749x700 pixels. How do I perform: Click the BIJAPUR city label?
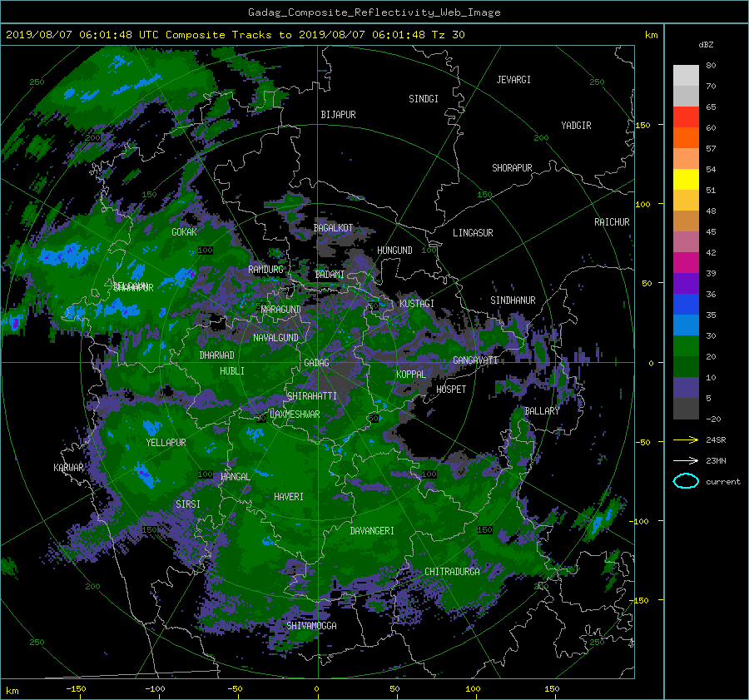click(x=338, y=115)
